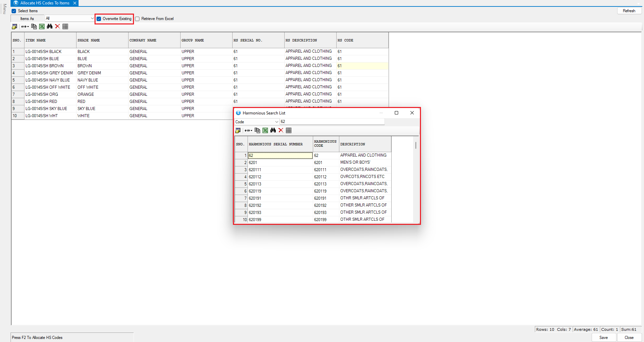The image size is (644, 342).
Task: Enable the Retrieve From Excel checkbox
Action: click(x=137, y=19)
